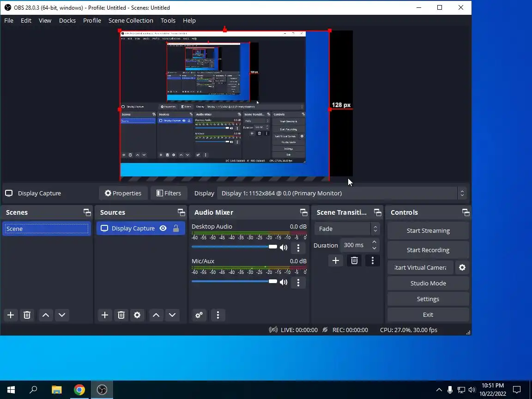Add a new scene with the plus icon
The width and height of the screenshot is (532, 399).
11,315
